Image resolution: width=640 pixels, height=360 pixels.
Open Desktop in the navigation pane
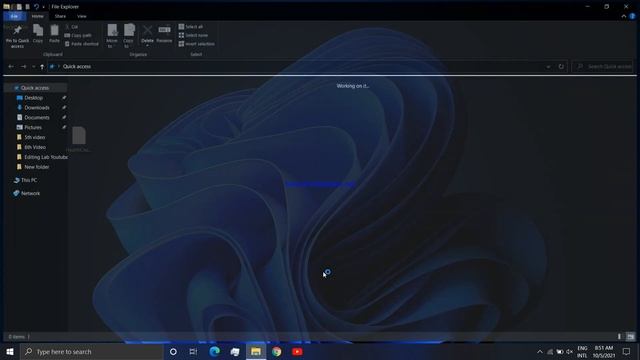point(33,98)
